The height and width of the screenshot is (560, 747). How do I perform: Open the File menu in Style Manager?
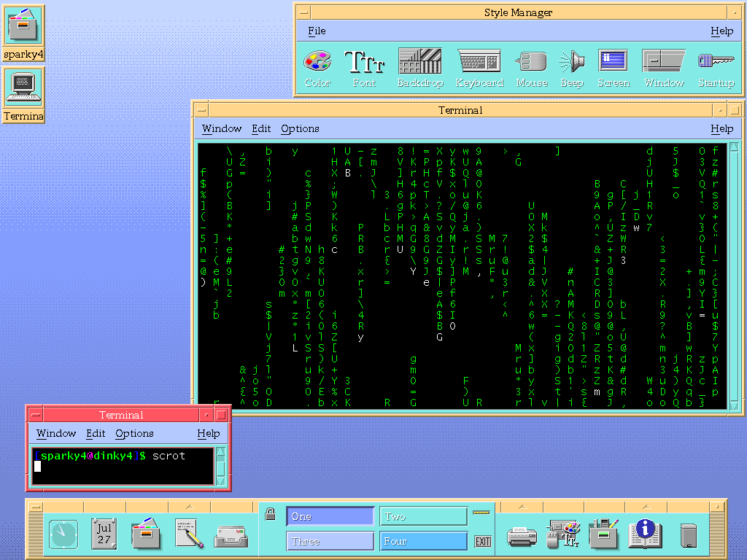pyautogui.click(x=317, y=31)
